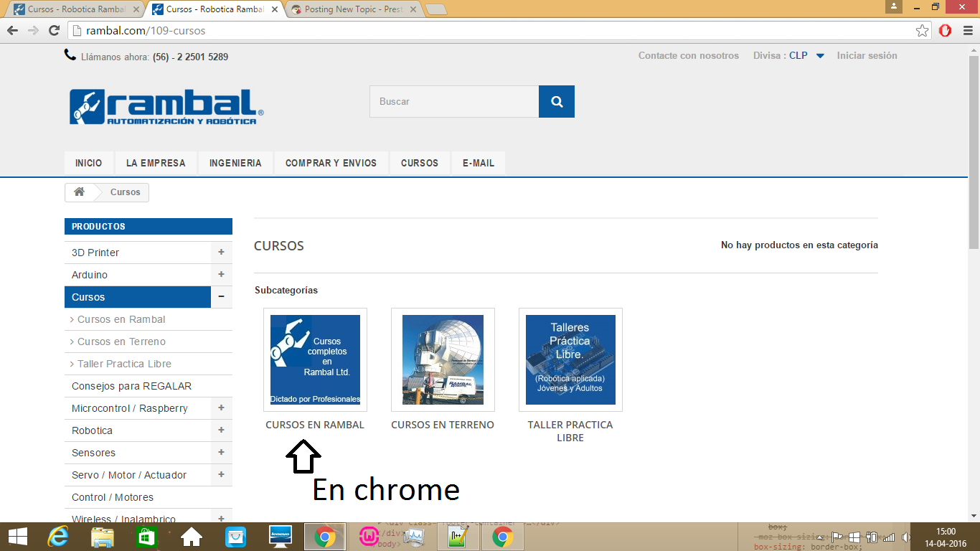Viewport: 980px width, 551px height.
Task: Expand the Servo / Motor / Actuador category
Action: [x=221, y=475]
